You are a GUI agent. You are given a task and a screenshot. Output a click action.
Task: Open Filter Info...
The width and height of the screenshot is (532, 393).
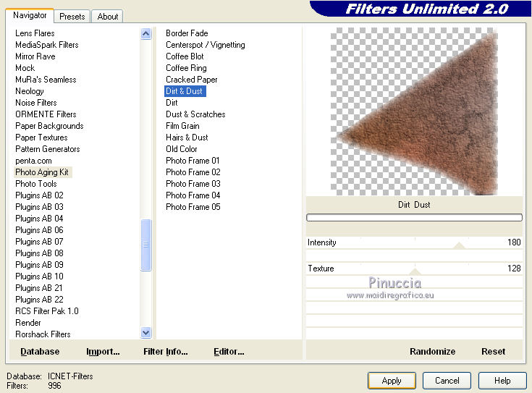pos(165,351)
